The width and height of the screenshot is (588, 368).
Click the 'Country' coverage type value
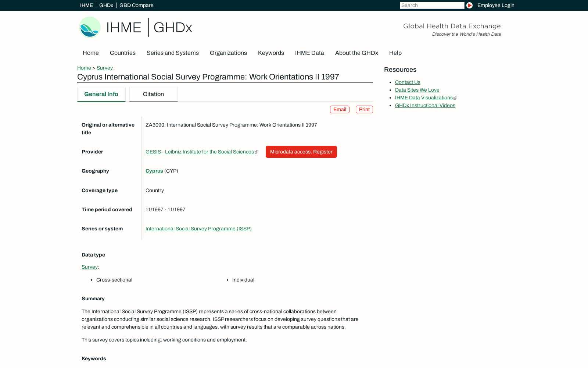(x=155, y=191)
